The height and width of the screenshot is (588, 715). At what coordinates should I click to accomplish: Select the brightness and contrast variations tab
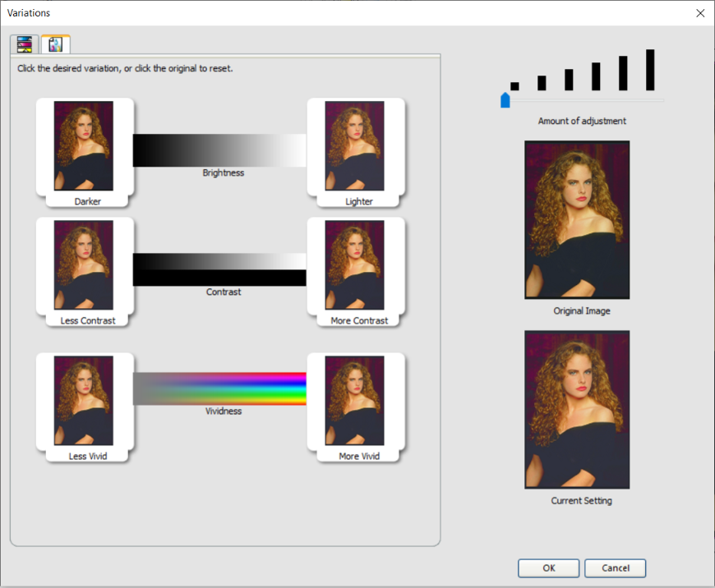55,44
